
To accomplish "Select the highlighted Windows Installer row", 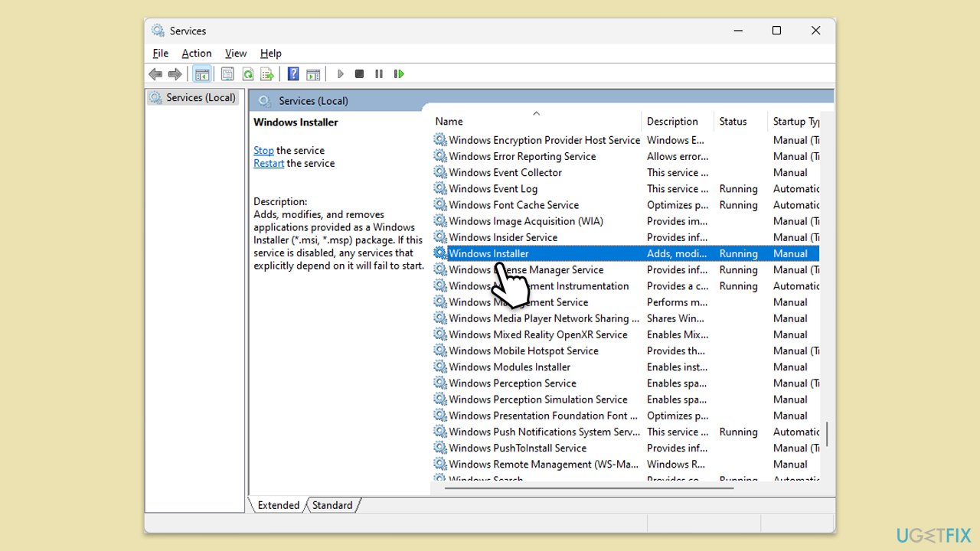I will tap(626, 253).
